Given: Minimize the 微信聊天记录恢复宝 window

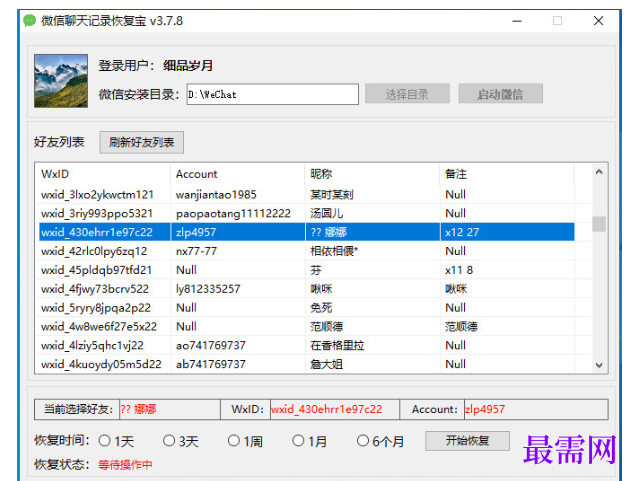Looking at the screenshot, I should coord(517,21).
